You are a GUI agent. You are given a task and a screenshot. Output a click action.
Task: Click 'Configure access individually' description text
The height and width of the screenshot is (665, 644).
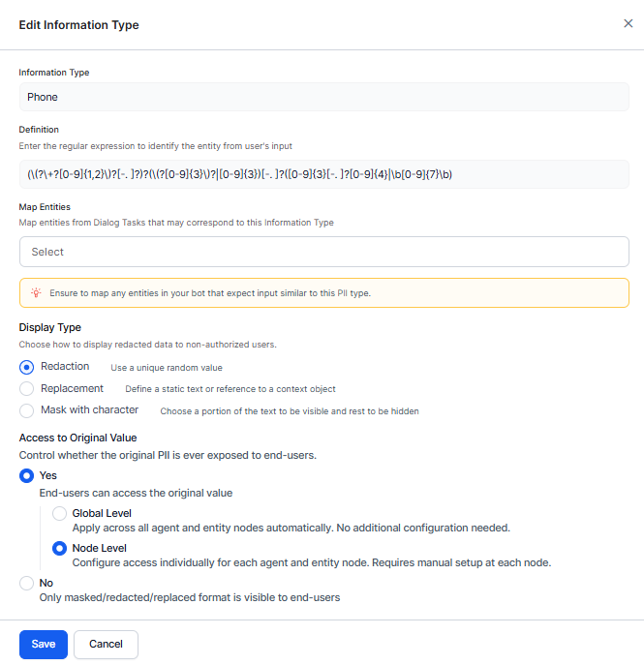coord(312,562)
